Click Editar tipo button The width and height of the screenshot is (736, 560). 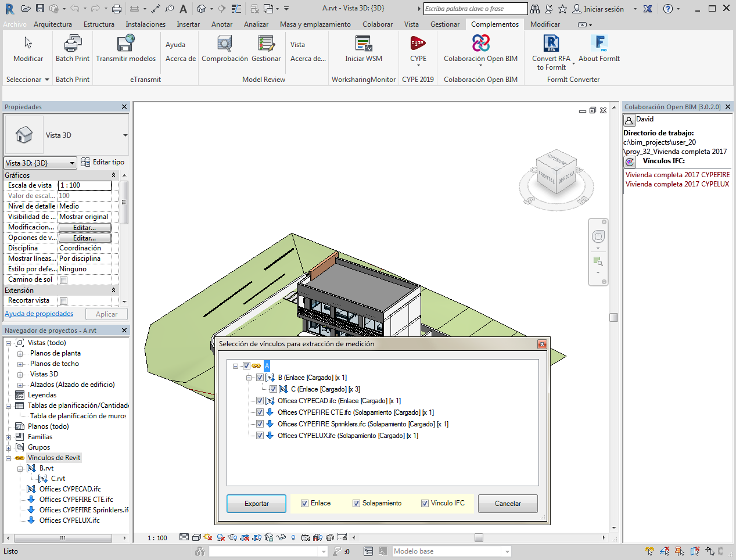[x=103, y=162]
